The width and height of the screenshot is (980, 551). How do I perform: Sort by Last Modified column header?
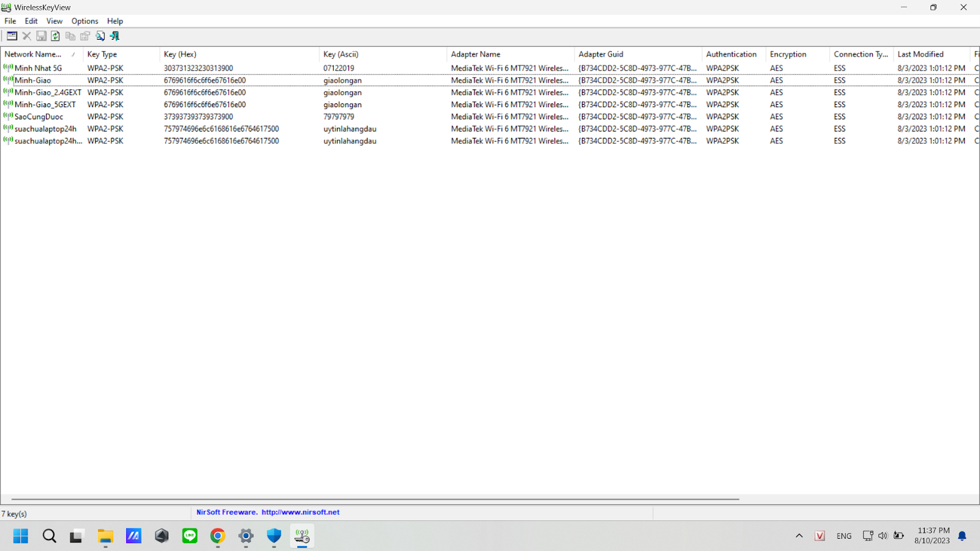pyautogui.click(x=931, y=54)
